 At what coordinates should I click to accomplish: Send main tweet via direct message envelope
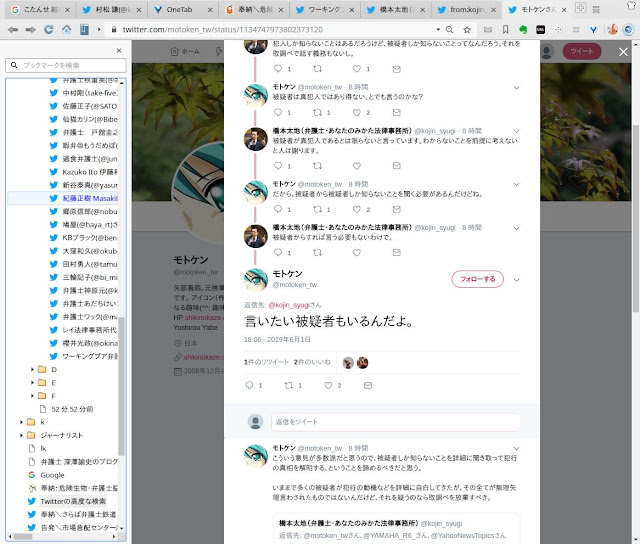pos(368,385)
